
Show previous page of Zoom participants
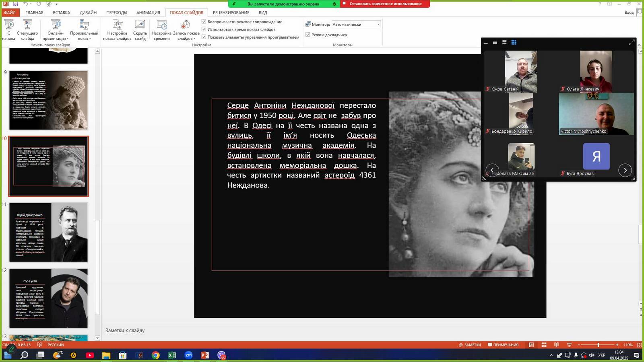pyautogui.click(x=492, y=170)
